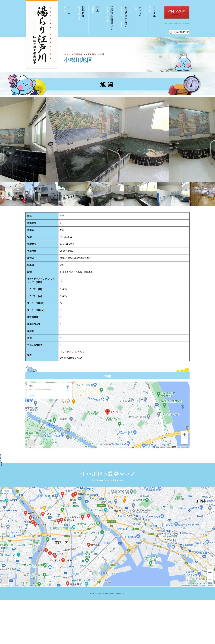The image size is (215, 644).
Task: Follow the 小松川地区 breadcrumb link
Action: (x=91, y=54)
